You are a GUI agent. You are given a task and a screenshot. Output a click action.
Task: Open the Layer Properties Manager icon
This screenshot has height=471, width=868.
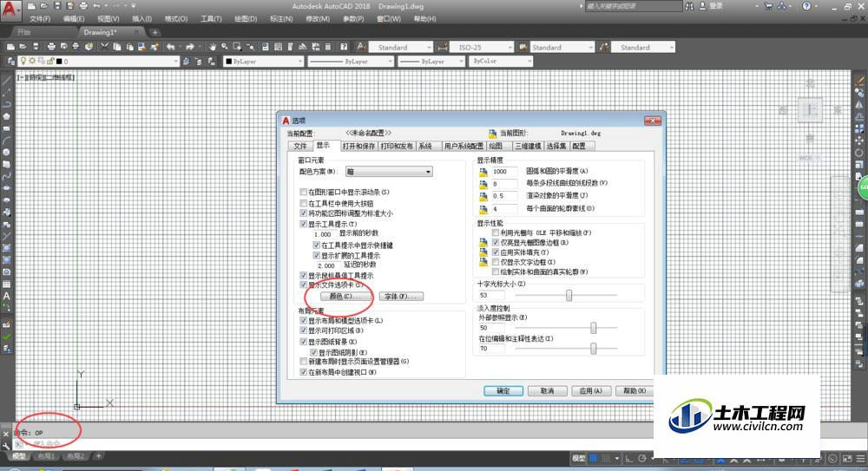[11, 62]
